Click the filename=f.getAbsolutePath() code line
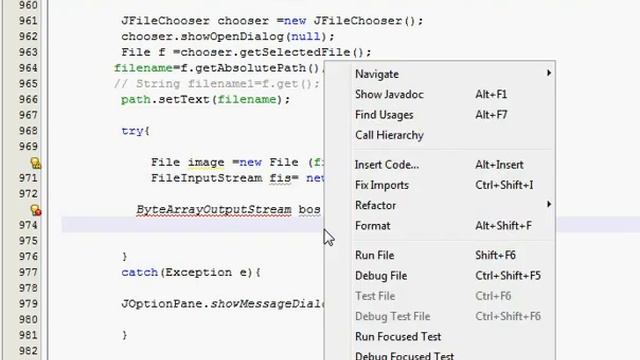 [219, 68]
